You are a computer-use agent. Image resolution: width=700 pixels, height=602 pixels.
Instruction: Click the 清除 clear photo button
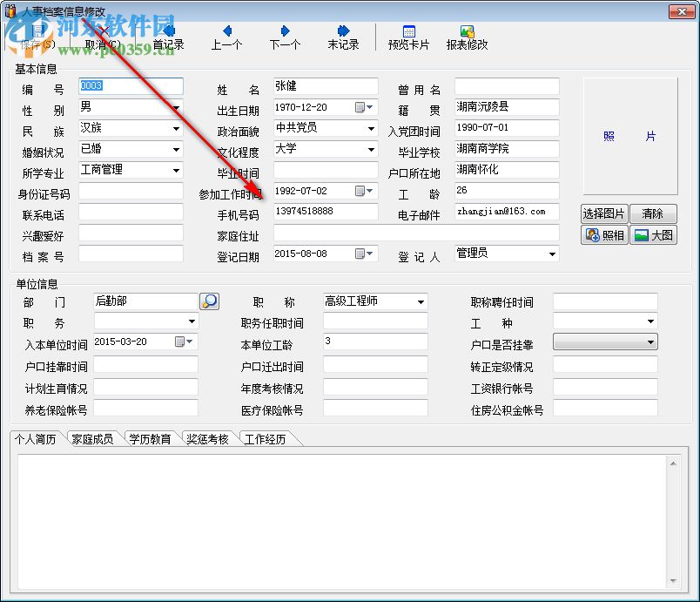coord(654,213)
